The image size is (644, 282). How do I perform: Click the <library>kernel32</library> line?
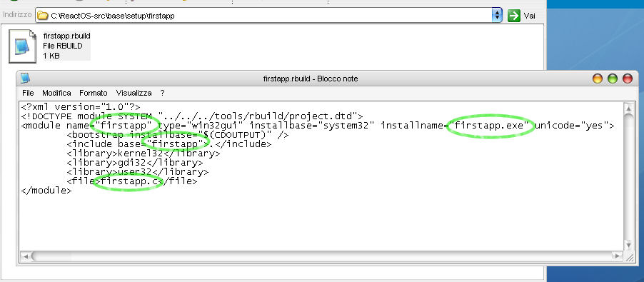tap(144, 153)
